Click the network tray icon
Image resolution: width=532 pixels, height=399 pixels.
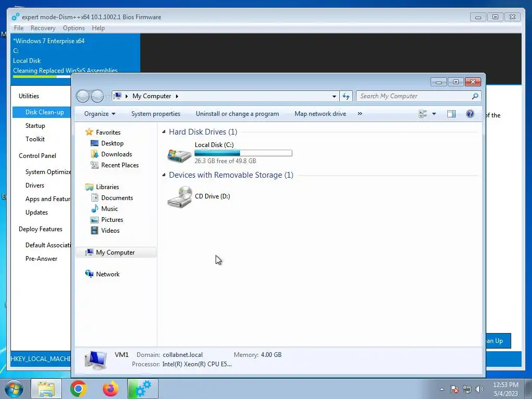point(467,389)
